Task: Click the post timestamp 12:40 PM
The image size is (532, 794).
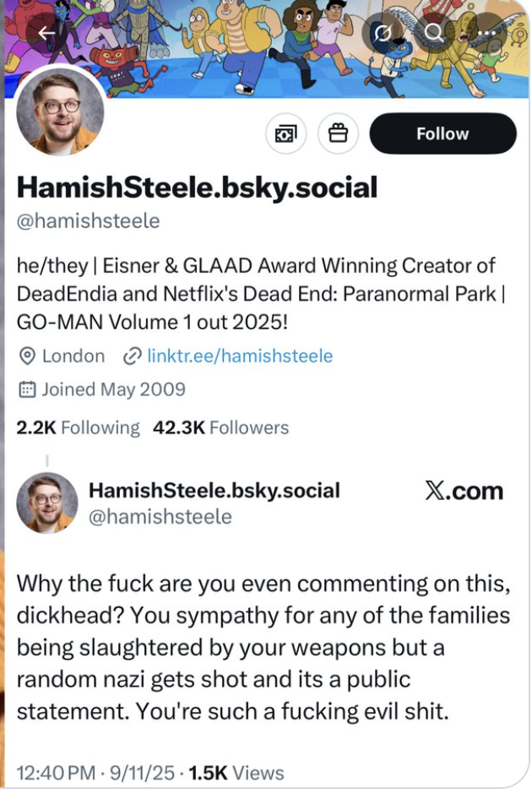Action: (56, 772)
